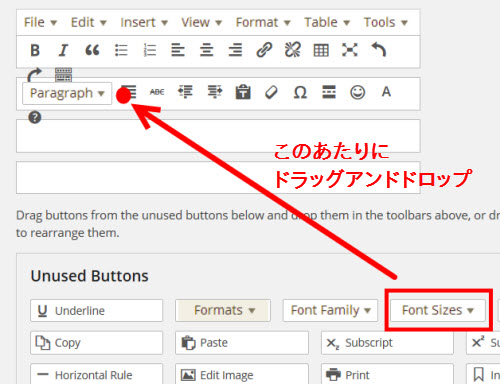Click the Unused Buttons heading
This screenshot has height=384, width=500.
(90, 276)
